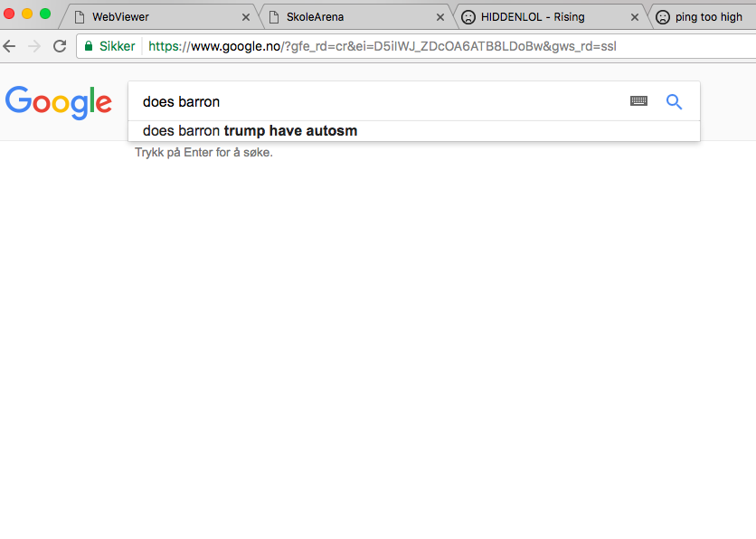Click the SkoleArena tab page icon
The image size is (756, 539).
[274, 17]
